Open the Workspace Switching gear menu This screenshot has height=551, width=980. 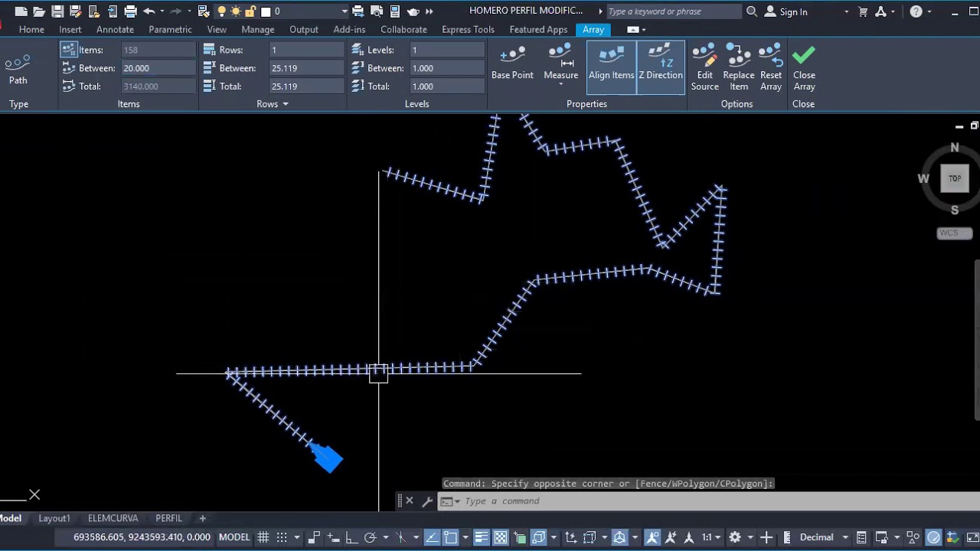(735, 537)
